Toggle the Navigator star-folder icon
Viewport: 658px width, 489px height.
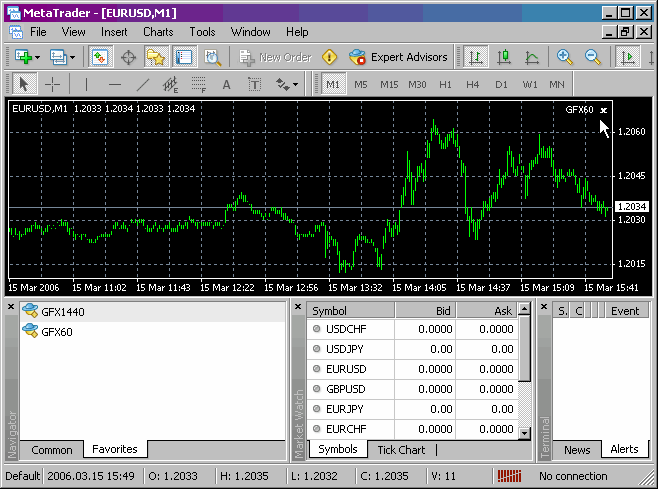(x=156, y=57)
